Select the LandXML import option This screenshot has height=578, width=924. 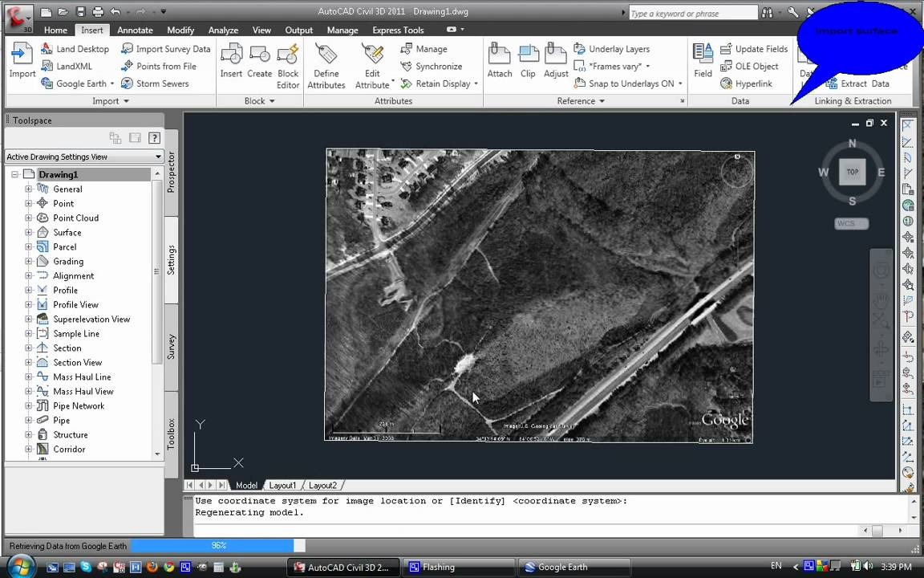pyautogui.click(x=67, y=66)
